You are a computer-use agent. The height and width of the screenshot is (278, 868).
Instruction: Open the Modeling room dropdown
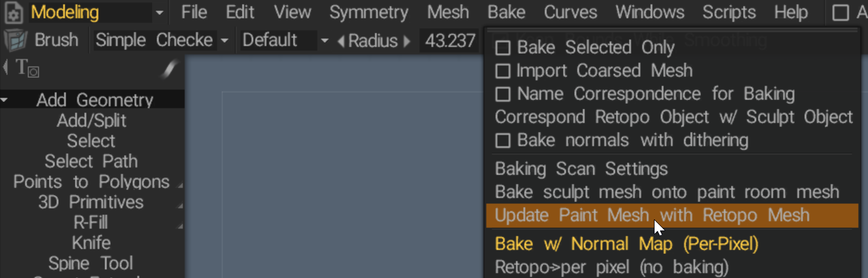[160, 12]
